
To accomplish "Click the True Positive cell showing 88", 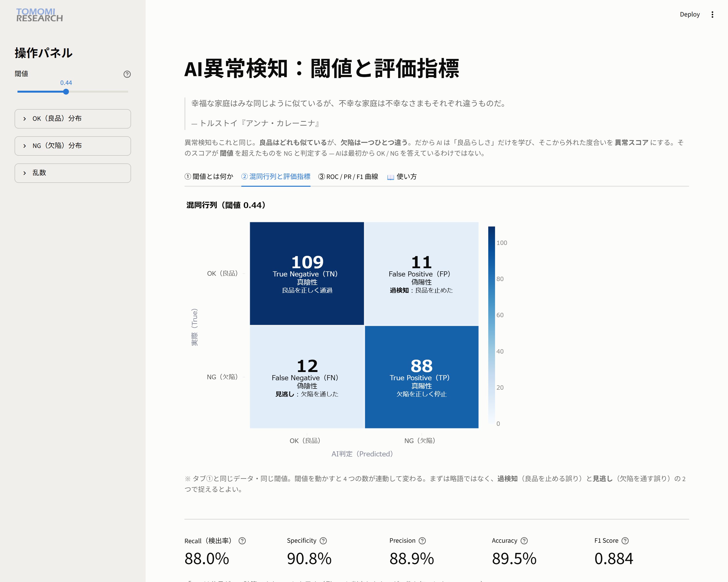I will click(422, 377).
